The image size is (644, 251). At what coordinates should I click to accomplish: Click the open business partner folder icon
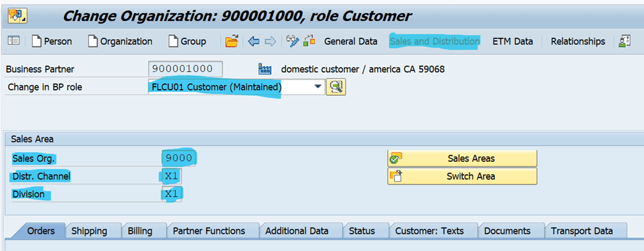[232, 42]
